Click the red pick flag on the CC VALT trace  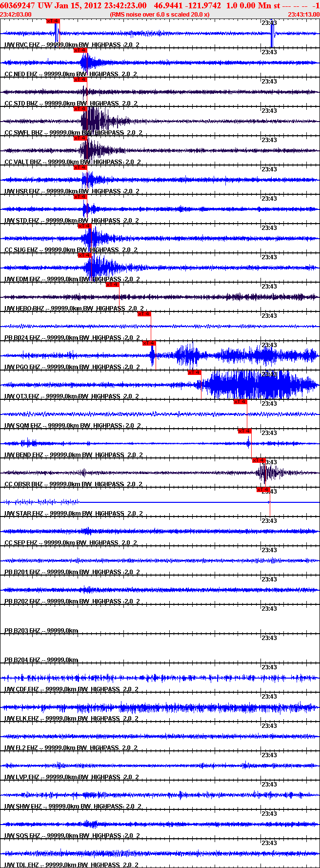(x=80, y=138)
